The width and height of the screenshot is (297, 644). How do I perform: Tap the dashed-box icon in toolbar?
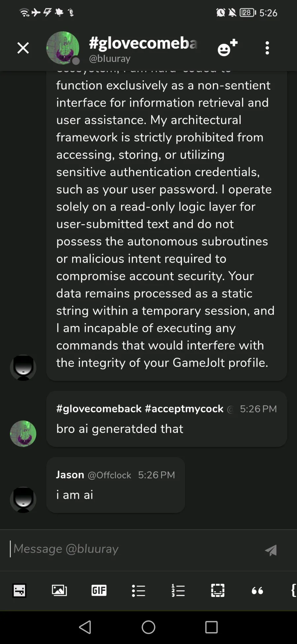pos(218,590)
